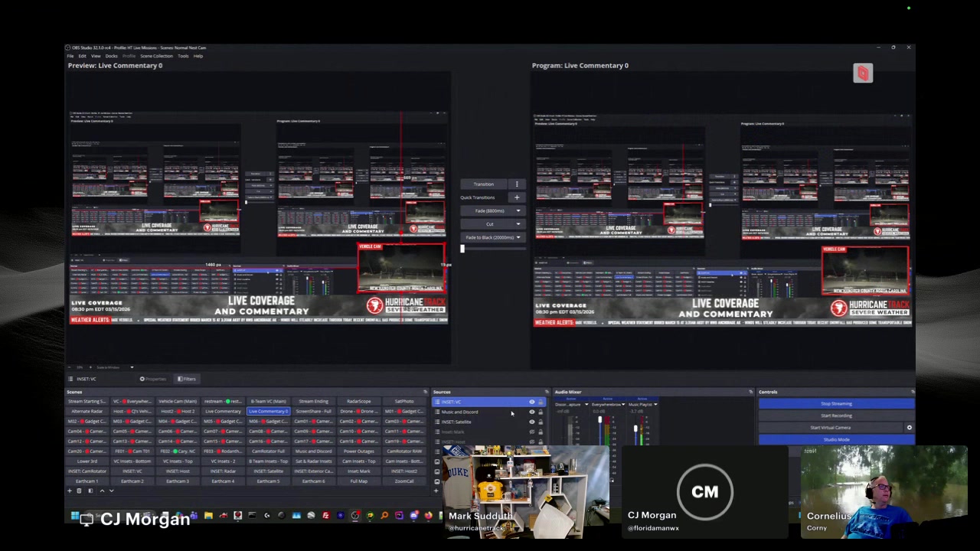
Task: Click the Start Recording button
Action: coord(836,416)
